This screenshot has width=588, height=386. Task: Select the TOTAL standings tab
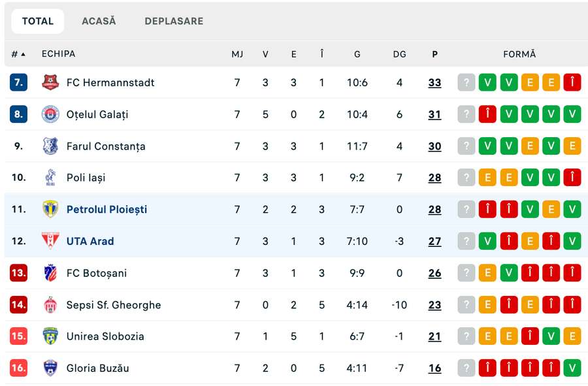pyautogui.click(x=38, y=21)
